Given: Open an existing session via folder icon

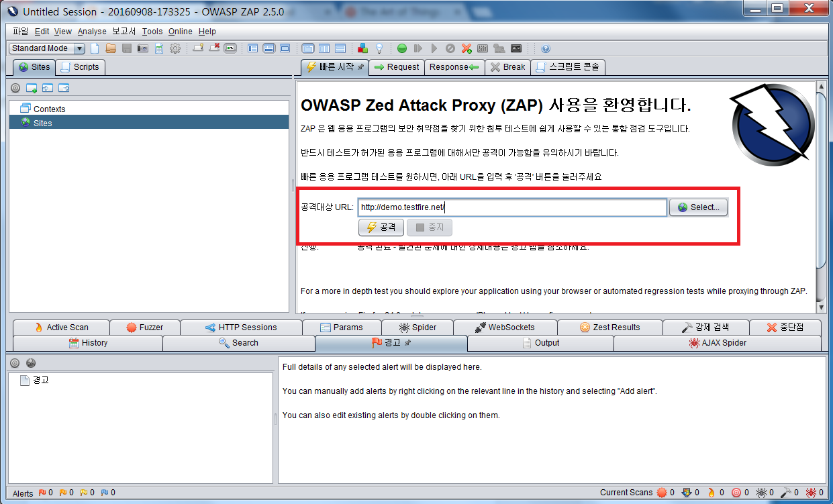Looking at the screenshot, I should tap(111, 48).
